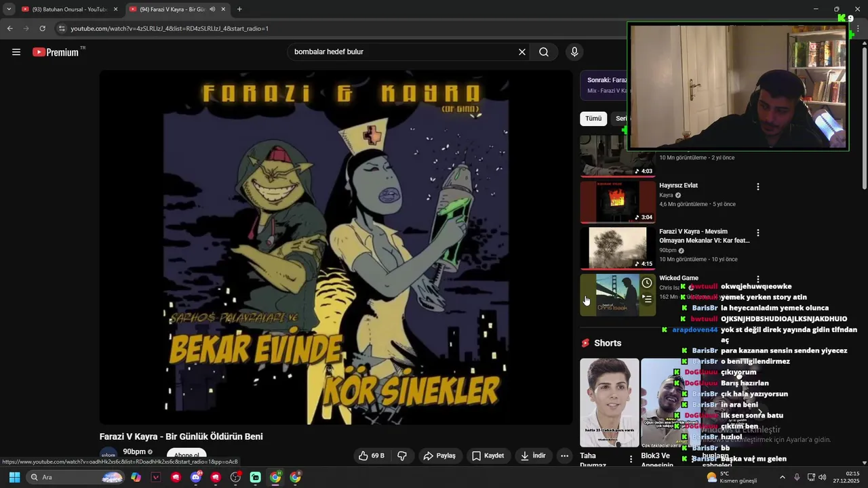Dislike the video with thumbs-down
Screen dimensions: 868x488
(x=402, y=455)
